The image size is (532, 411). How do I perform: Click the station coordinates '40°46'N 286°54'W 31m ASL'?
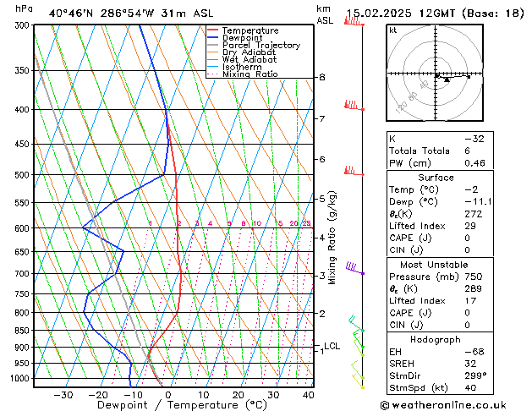point(131,14)
